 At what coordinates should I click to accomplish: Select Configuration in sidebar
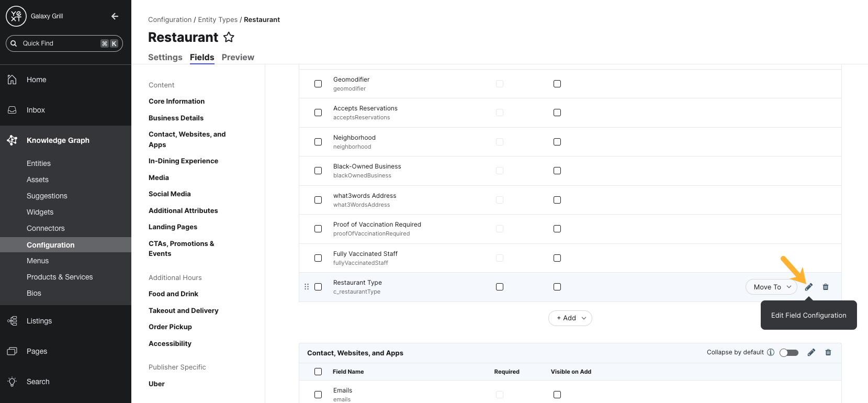(x=65, y=244)
